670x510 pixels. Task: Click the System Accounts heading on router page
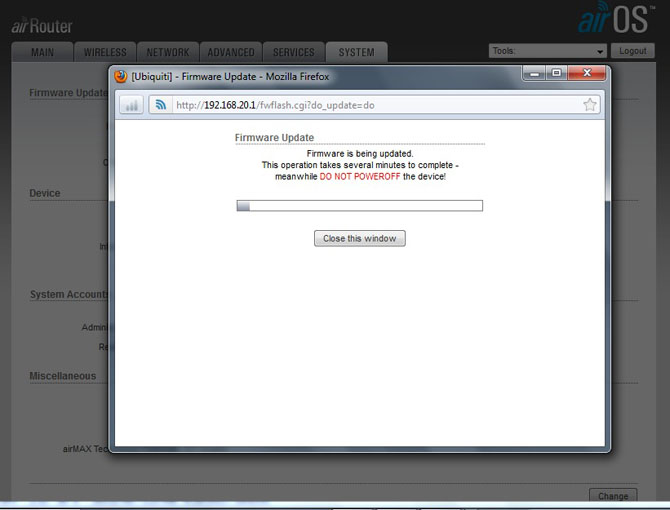pos(69,294)
